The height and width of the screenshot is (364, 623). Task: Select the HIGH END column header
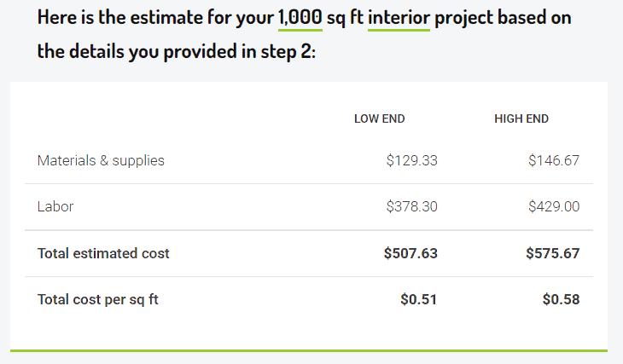[521, 118]
